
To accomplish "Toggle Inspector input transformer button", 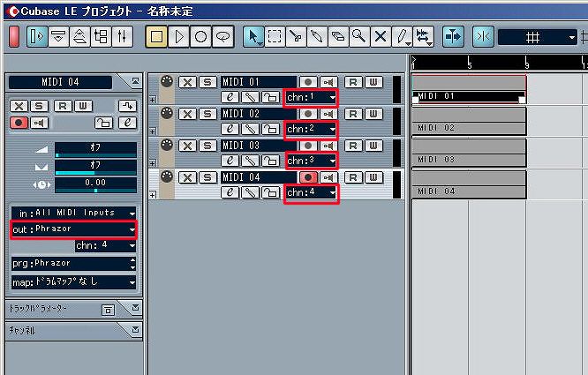I will pyautogui.click(x=127, y=106).
